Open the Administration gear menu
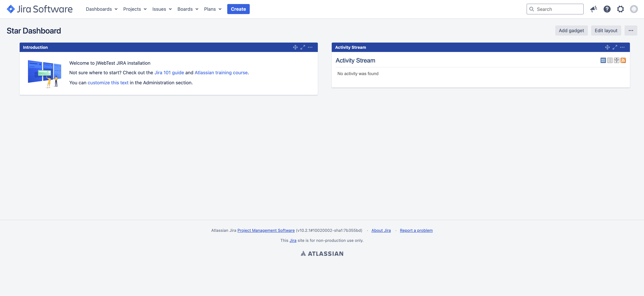This screenshot has width=644, height=296. (x=620, y=9)
